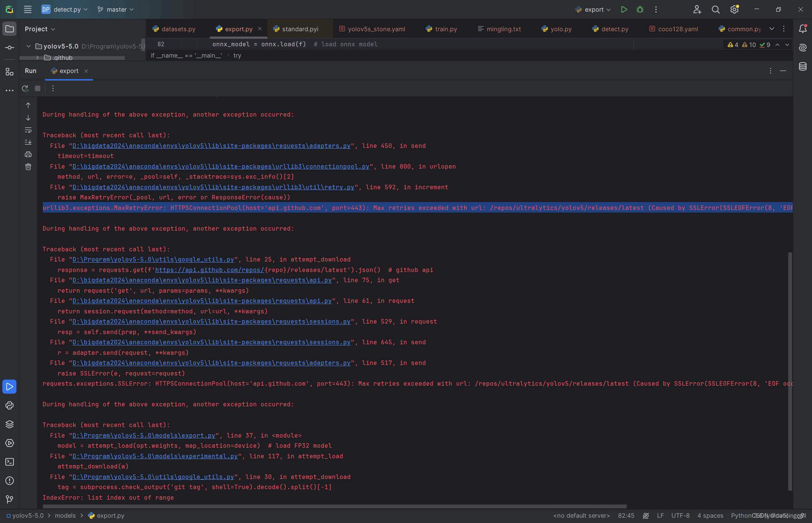Start debugging with the bug icon

(x=640, y=9)
